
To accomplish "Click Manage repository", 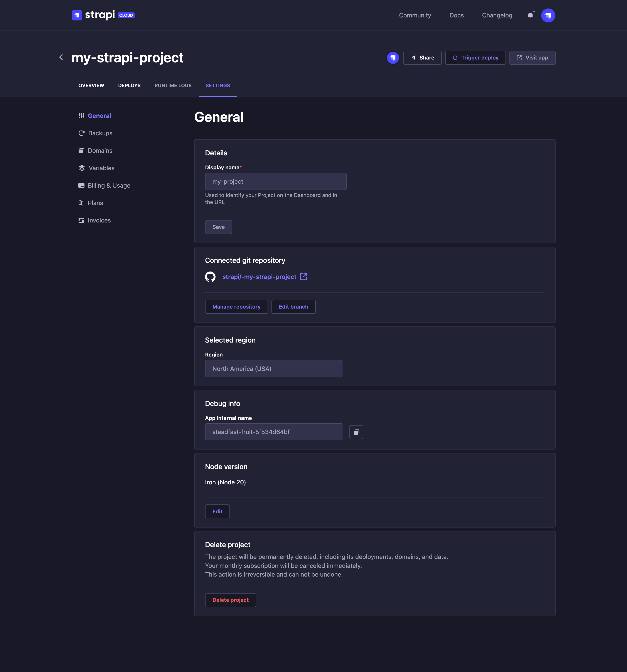I will (x=236, y=307).
